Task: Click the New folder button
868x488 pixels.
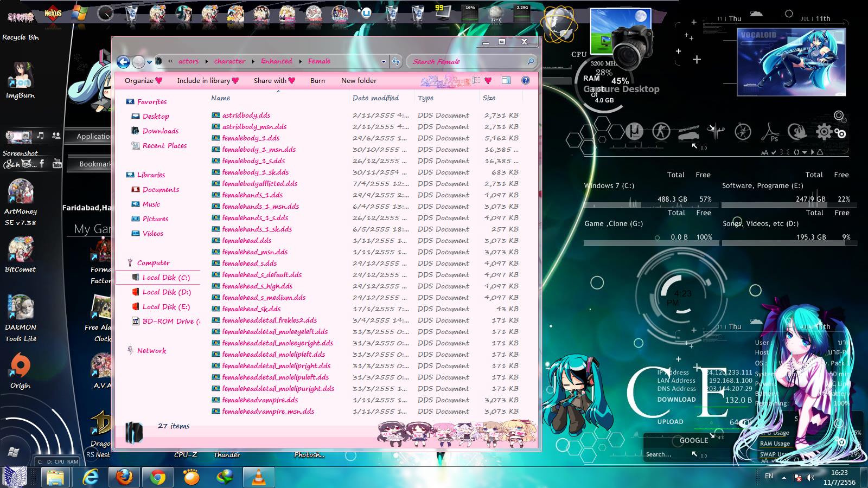Action: (359, 80)
